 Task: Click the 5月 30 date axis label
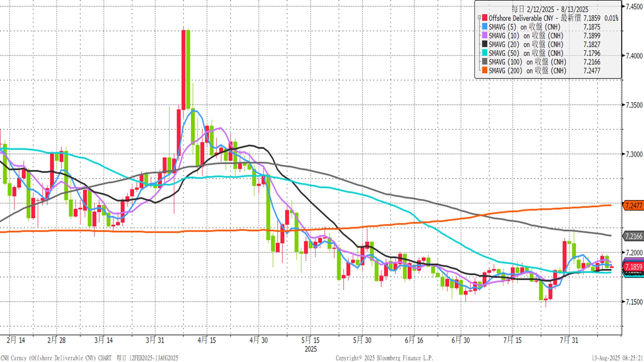[x=362, y=340]
